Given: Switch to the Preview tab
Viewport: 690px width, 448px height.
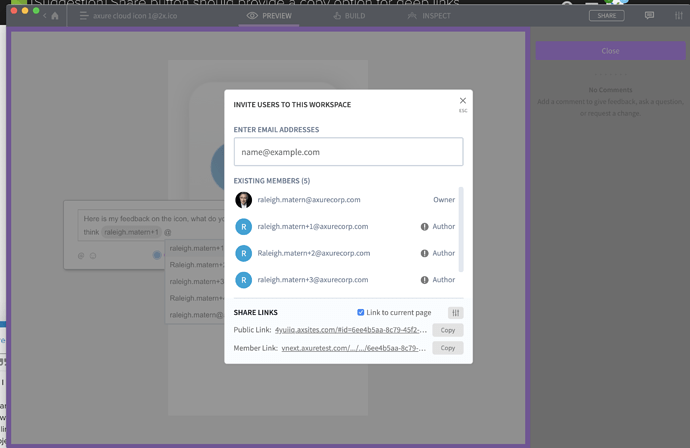Looking at the screenshot, I should [x=269, y=16].
